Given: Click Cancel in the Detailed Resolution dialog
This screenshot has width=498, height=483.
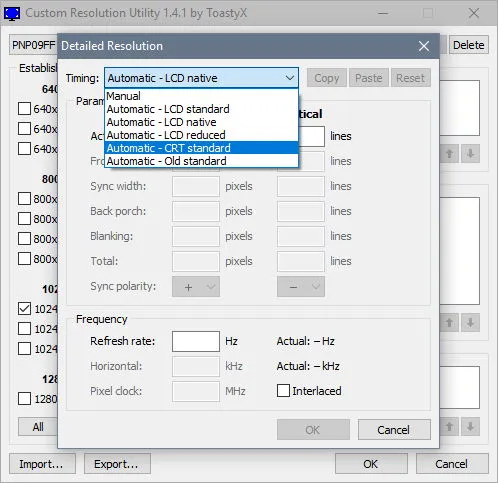Looking at the screenshot, I should click(394, 430).
